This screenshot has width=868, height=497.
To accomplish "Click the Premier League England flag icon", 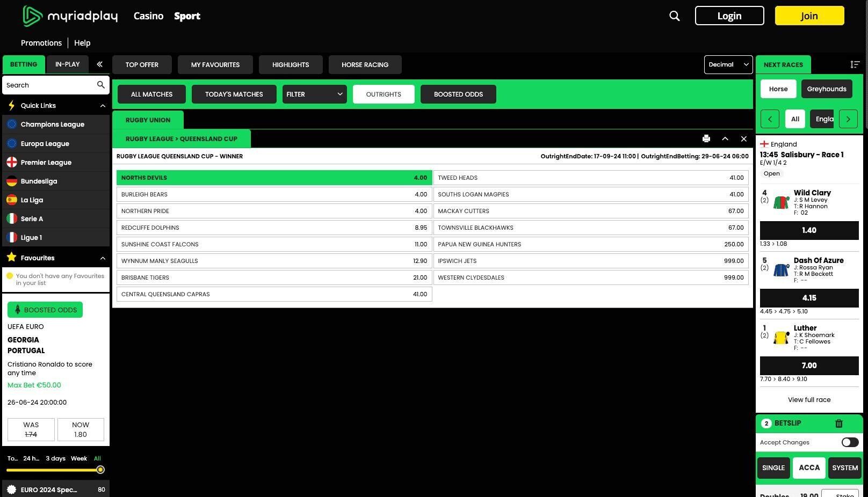I will [x=12, y=162].
